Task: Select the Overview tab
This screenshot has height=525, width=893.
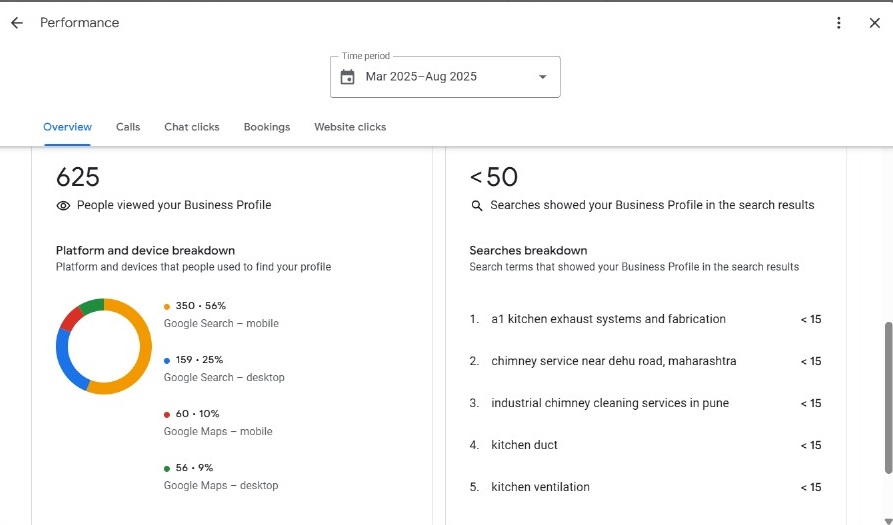Action: pos(67,127)
